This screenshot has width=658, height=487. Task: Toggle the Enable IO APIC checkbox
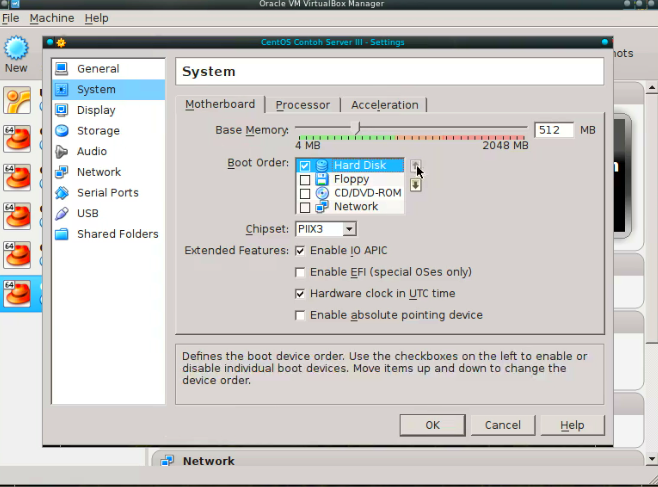pyautogui.click(x=300, y=251)
